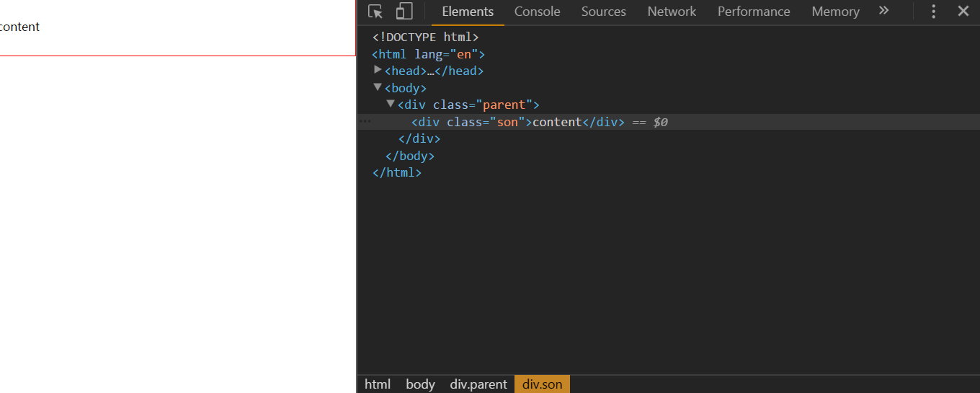This screenshot has height=393, width=980.
Task: Open the Performance tab
Action: pyautogui.click(x=754, y=12)
